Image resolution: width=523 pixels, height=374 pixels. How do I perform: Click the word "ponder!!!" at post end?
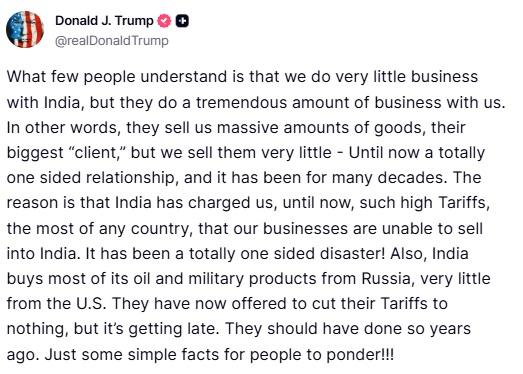[360, 355]
